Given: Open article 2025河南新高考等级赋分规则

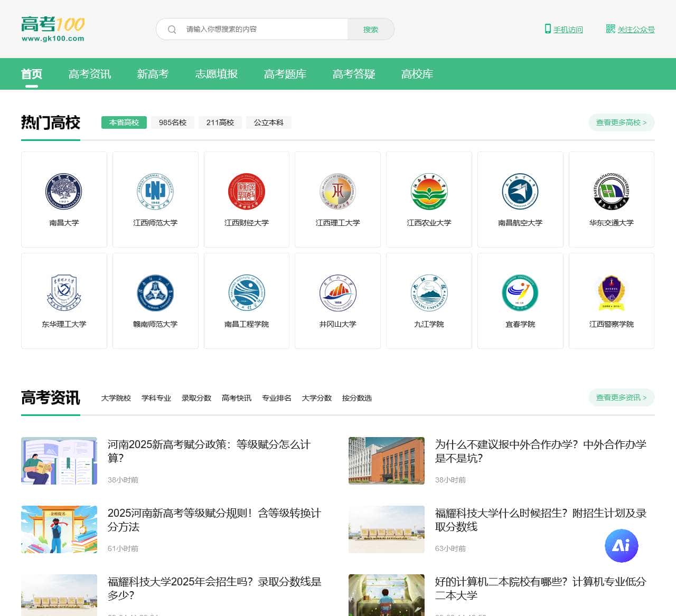Looking at the screenshot, I should pos(214,520).
